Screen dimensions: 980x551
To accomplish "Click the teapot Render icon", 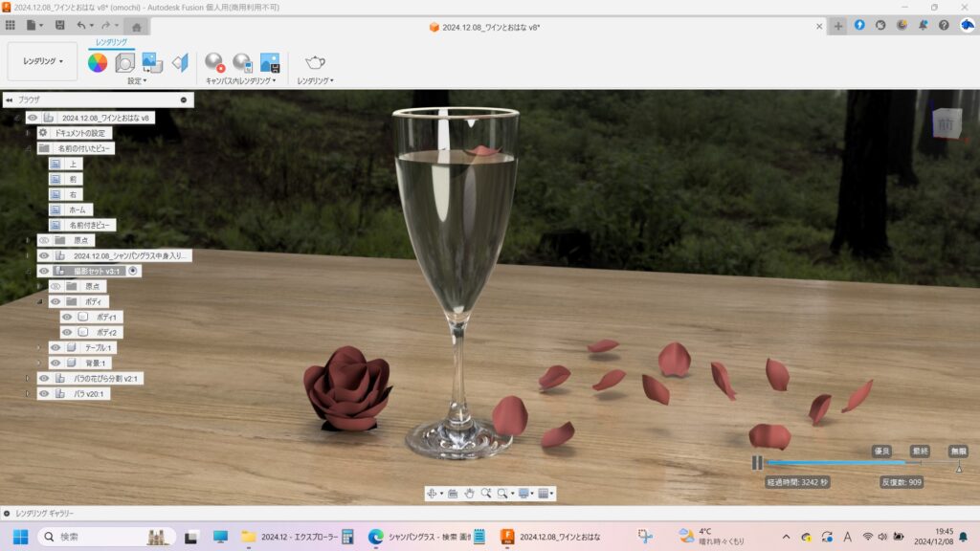I will coord(315,63).
